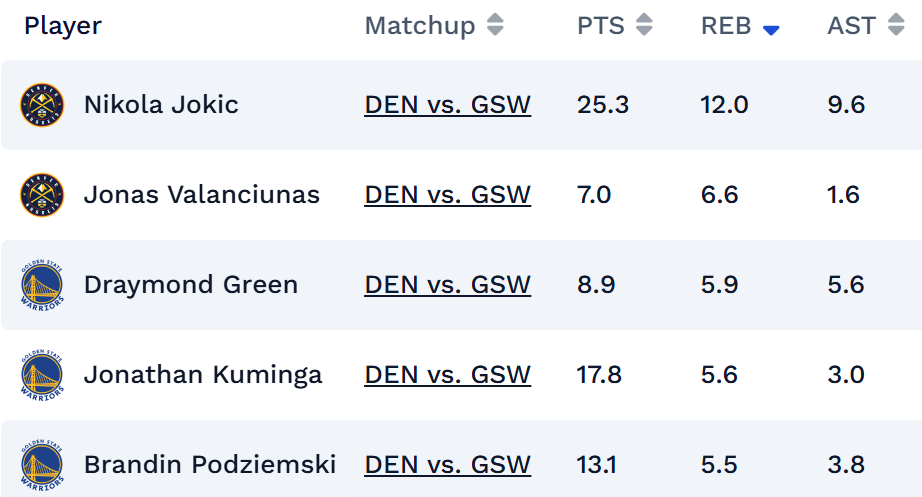This screenshot has width=922, height=497.
Task: Sort table by Matchup column arrows
Action: pyautogui.click(x=495, y=26)
